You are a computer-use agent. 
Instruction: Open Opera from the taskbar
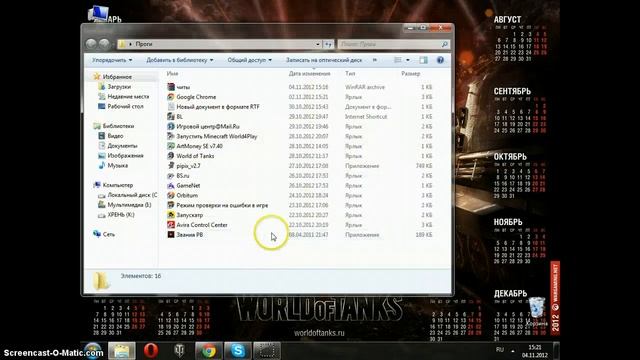click(x=151, y=351)
